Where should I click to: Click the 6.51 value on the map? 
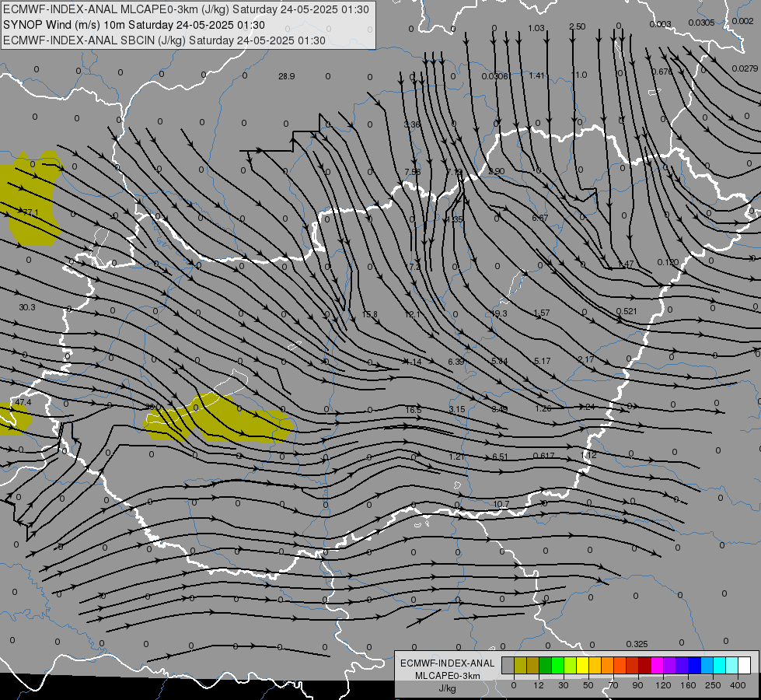[500, 457]
